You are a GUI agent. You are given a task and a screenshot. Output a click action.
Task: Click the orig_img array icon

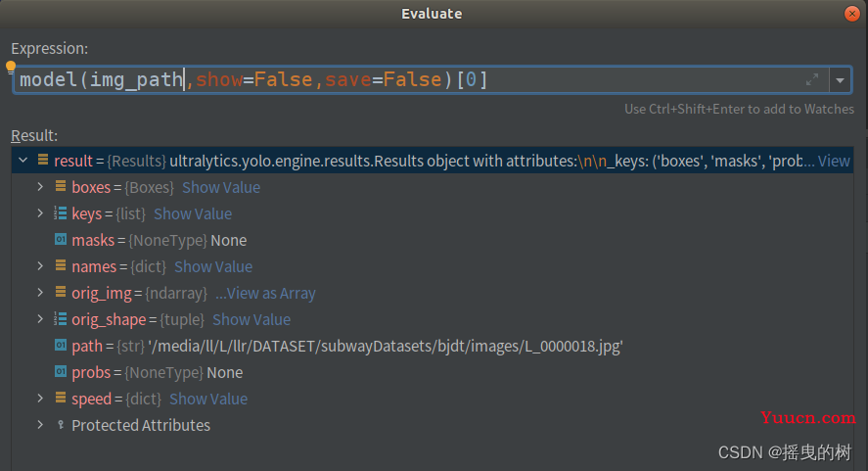[61, 293]
